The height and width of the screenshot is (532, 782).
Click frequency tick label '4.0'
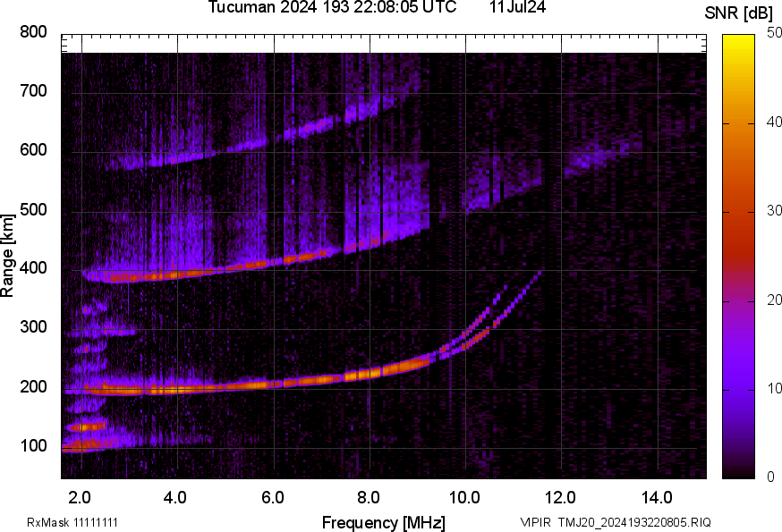pos(175,497)
